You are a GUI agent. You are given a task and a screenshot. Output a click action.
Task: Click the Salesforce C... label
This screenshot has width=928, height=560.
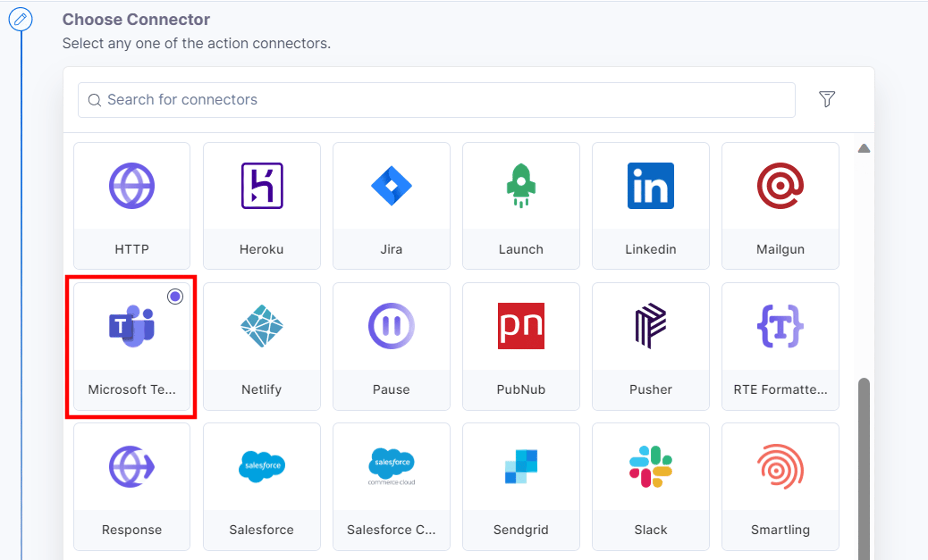point(391,530)
